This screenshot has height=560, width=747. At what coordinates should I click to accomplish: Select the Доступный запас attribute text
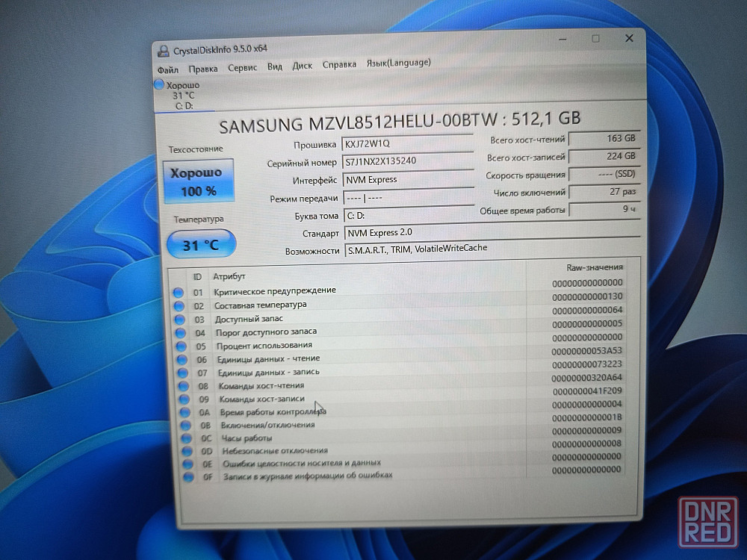(x=249, y=319)
